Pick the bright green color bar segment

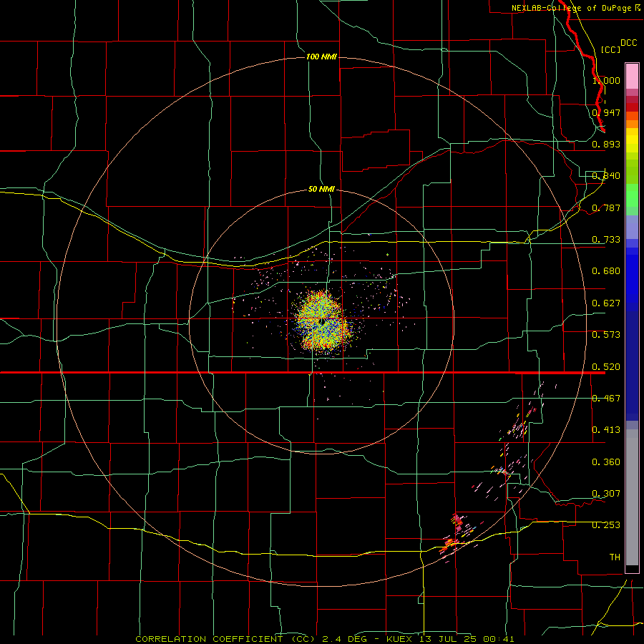pos(632,195)
